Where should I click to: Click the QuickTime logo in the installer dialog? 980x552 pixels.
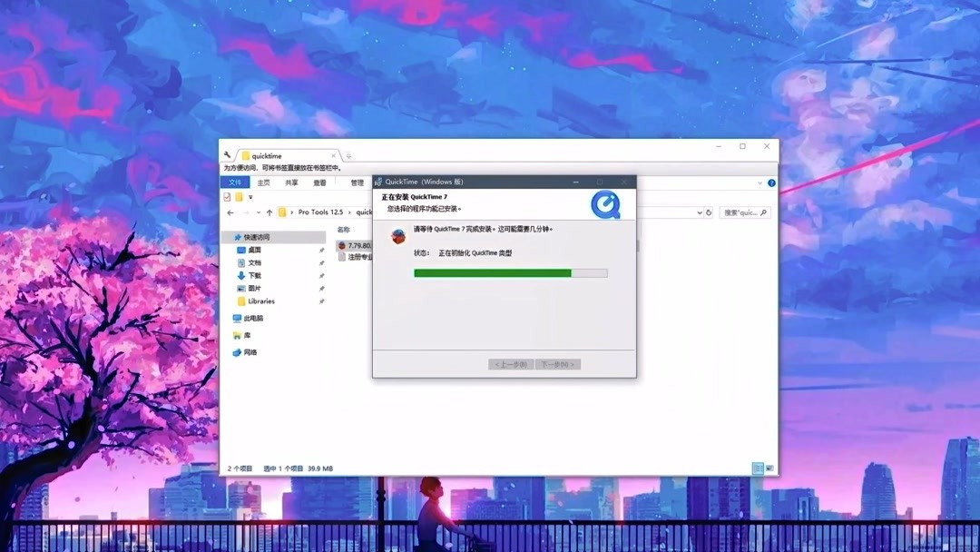pyautogui.click(x=606, y=205)
